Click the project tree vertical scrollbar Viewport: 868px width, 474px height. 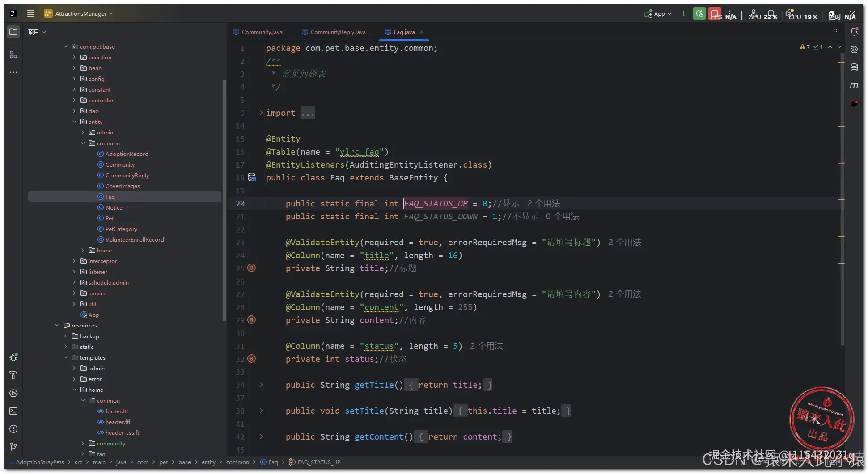pyautogui.click(x=224, y=200)
